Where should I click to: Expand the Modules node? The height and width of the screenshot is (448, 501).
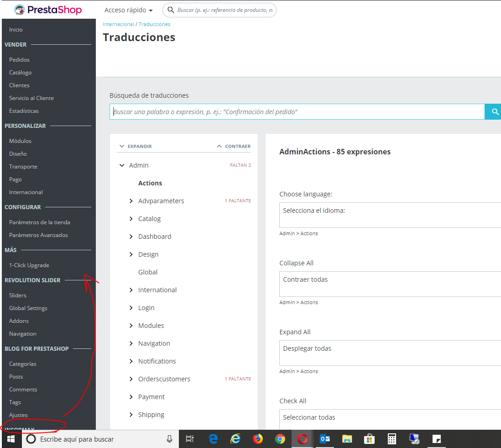click(x=131, y=326)
